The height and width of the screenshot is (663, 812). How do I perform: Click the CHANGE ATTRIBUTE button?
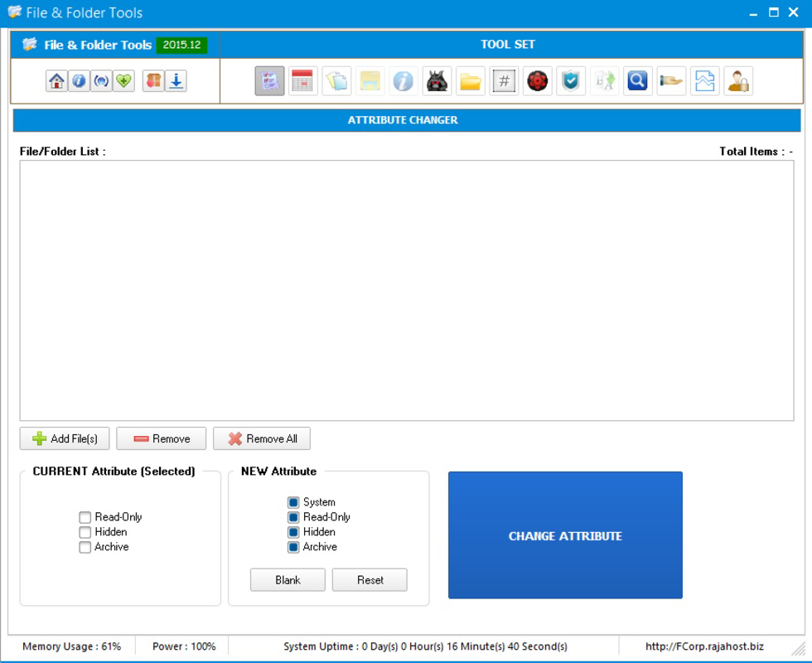click(x=564, y=535)
